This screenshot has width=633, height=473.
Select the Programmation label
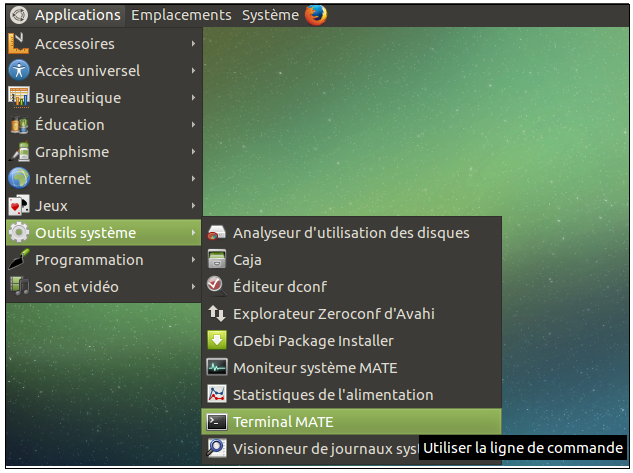click(x=89, y=260)
